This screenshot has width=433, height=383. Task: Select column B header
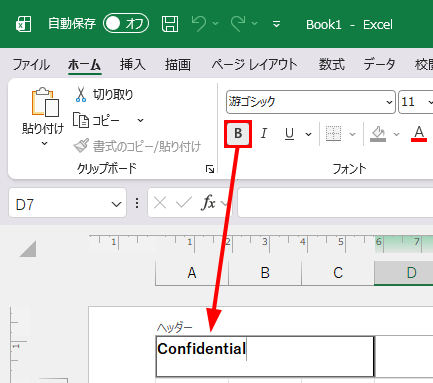(x=265, y=273)
